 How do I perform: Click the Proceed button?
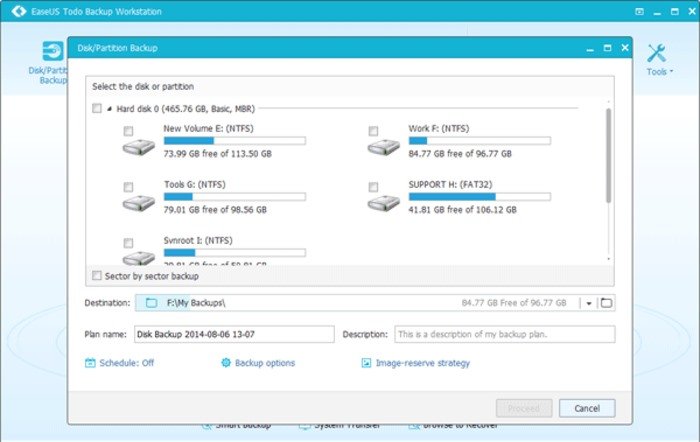524,408
